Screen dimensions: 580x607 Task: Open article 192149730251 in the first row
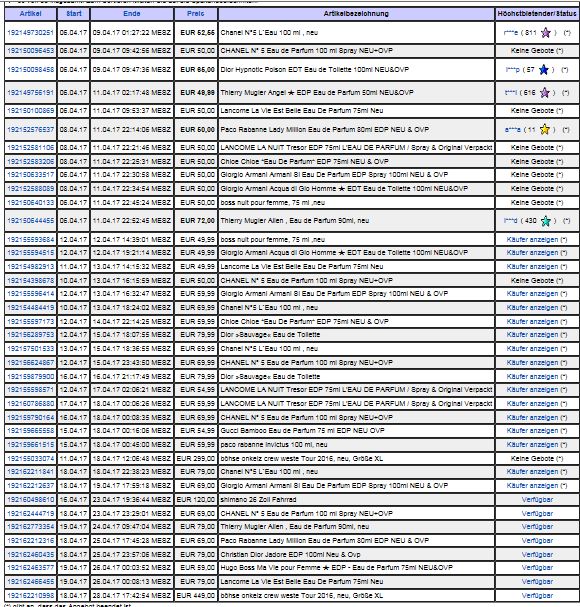[x=31, y=33]
